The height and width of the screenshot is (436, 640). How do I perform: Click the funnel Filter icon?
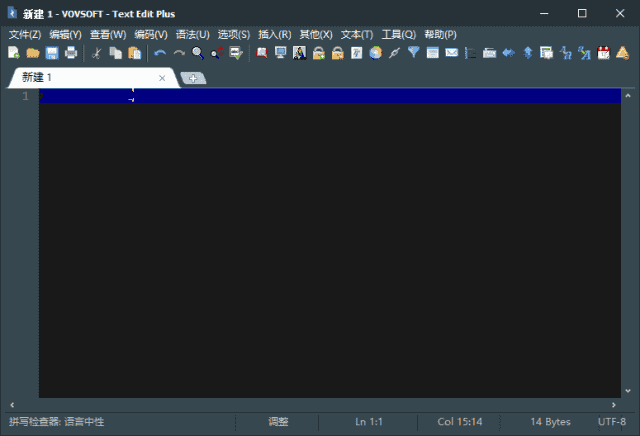pos(413,53)
